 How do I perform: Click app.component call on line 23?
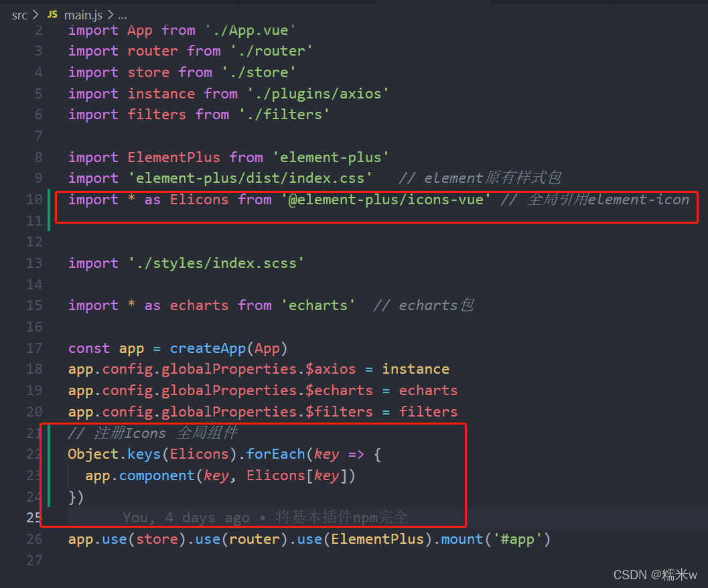tap(140, 475)
